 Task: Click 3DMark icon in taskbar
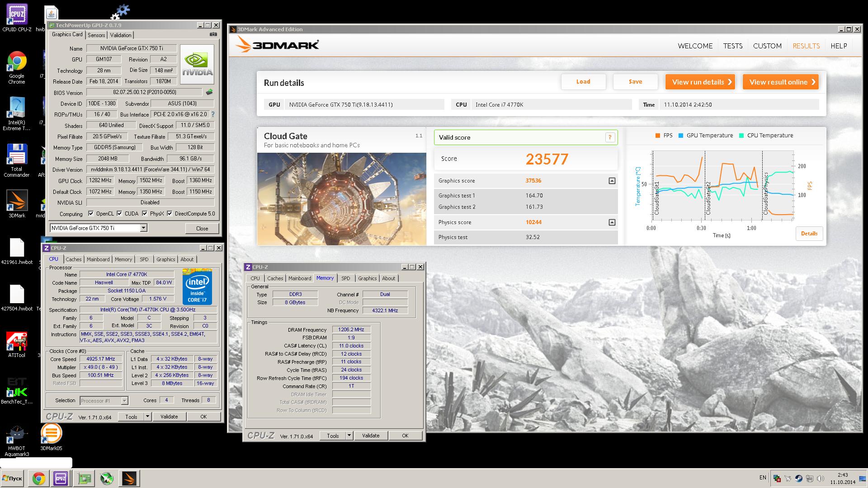pyautogui.click(x=129, y=479)
